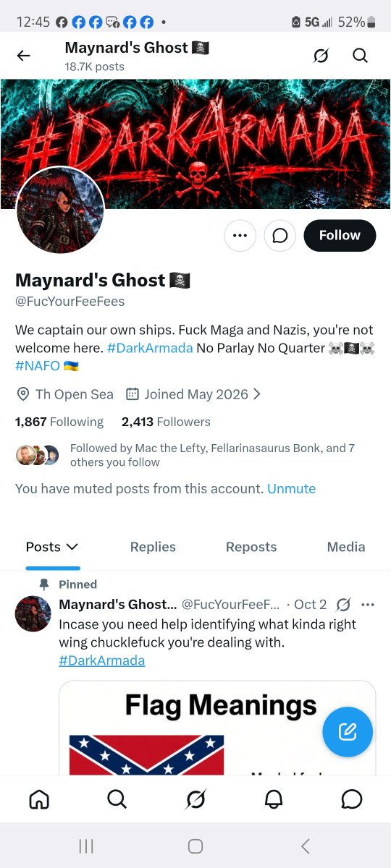Tap the back arrow icon
The image size is (391, 868).
pos(24,56)
